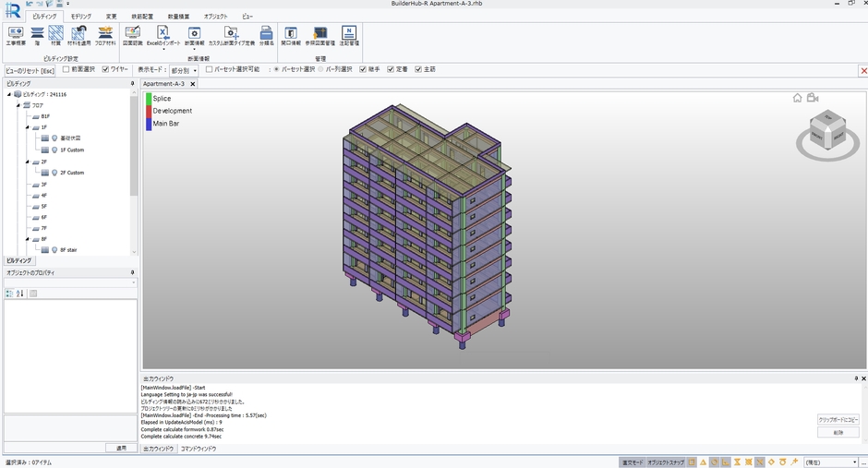The width and height of the screenshot is (868, 468).
Task: Select the バー列選択 radio button
Action: [x=320, y=70]
